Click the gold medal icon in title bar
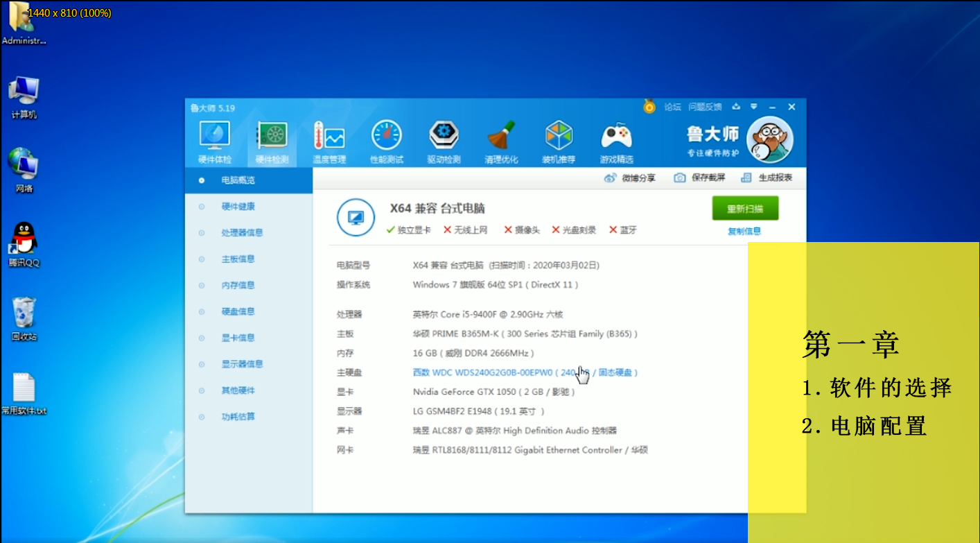980x543 pixels. coord(649,107)
